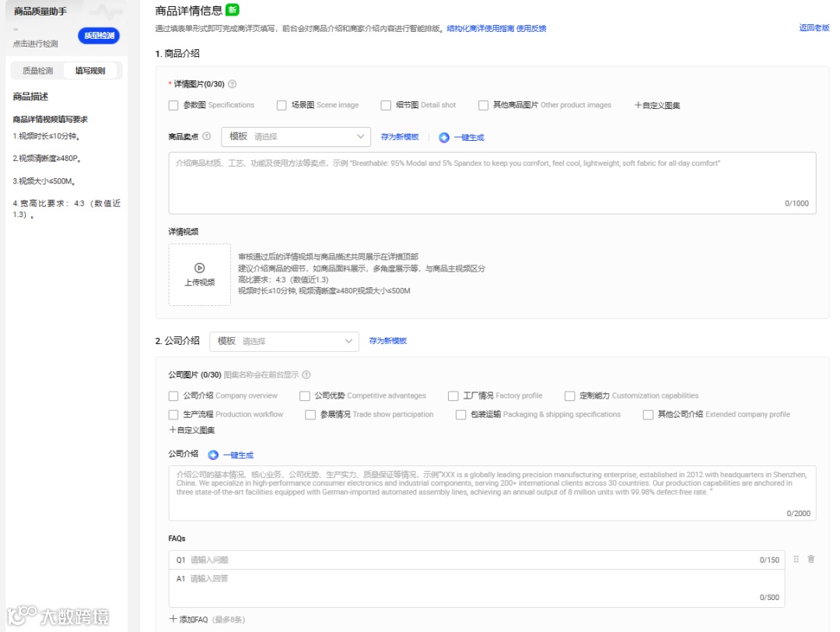Viewport: 840px width, 632px height.
Task: Select the 工厂情况 Factory profile checkbox
Action: coord(453,396)
